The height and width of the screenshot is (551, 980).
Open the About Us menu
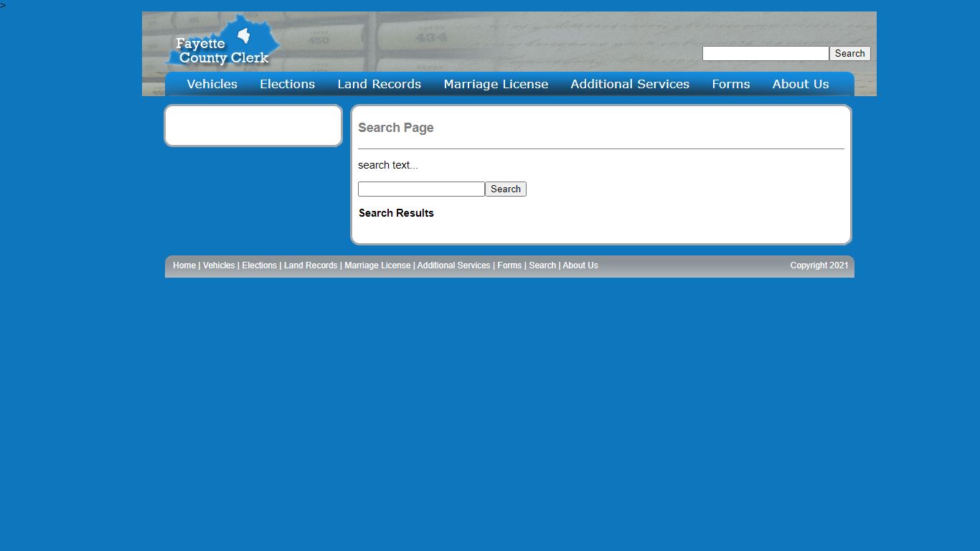pyautogui.click(x=801, y=84)
